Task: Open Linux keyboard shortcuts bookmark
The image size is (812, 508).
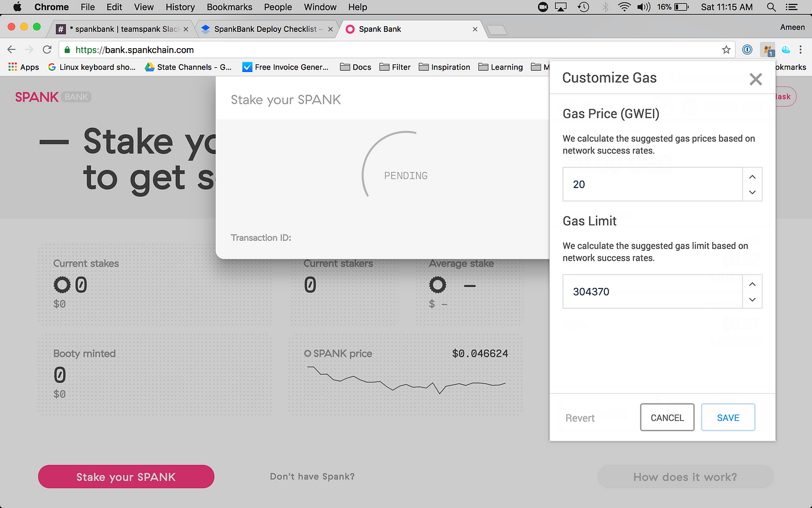Action: 92,67
